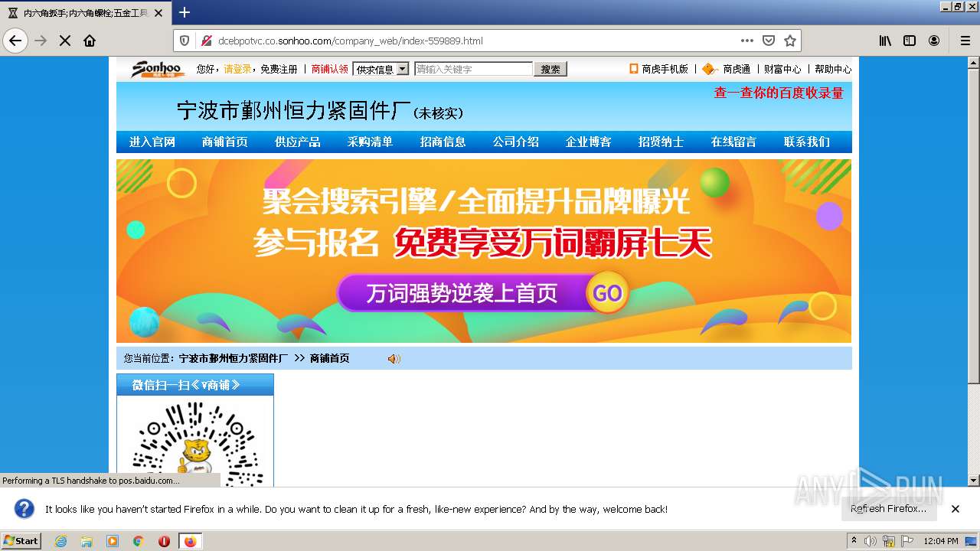980x551 pixels.
Task: Click the 免费注册 register link
Action: [279, 69]
